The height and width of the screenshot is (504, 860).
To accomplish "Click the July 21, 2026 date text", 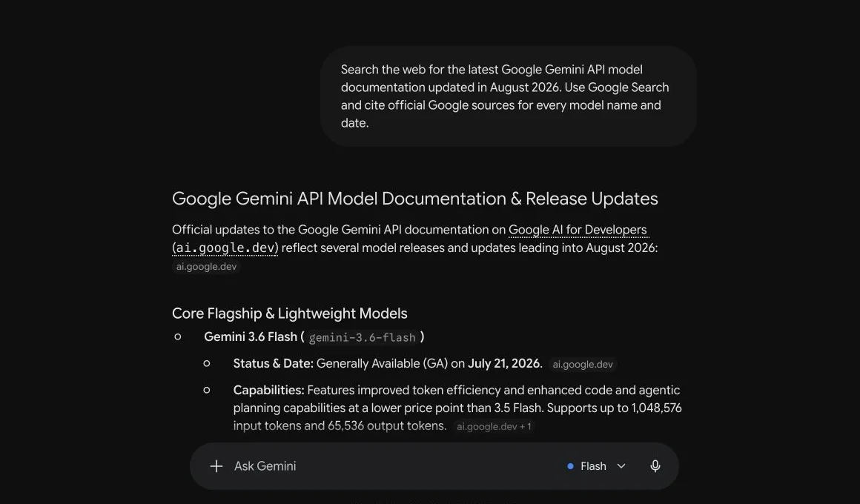I will click(503, 364).
